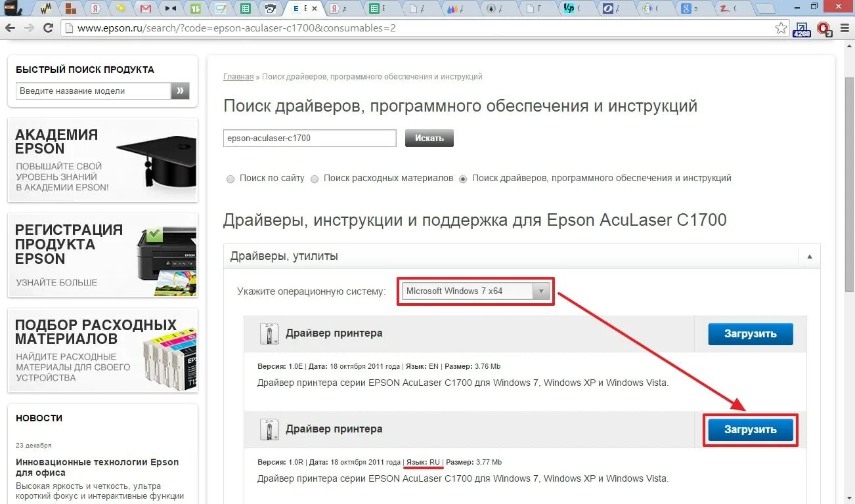The image size is (855, 504).
Task: Bookmark this page with the star icon
Action: click(x=781, y=28)
